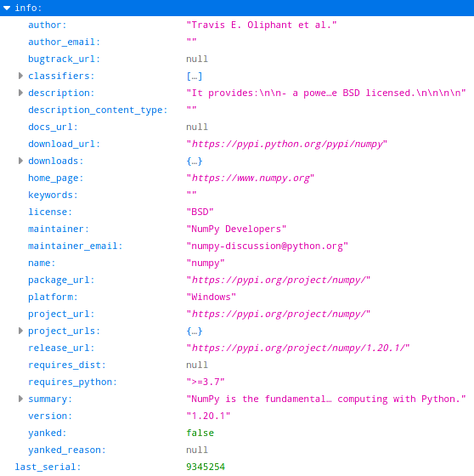Screen dimensions: 474x476
Task: Click the […] classifiers placeholder
Action: click(x=195, y=76)
